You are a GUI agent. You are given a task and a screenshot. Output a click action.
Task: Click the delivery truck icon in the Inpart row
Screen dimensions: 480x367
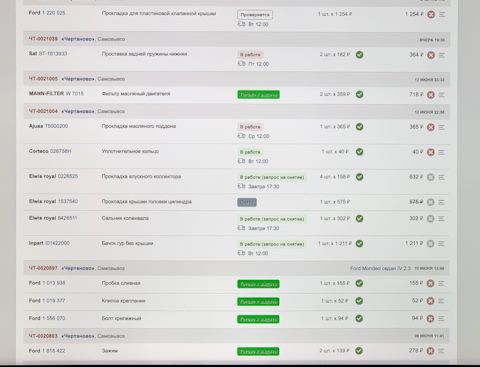241,253
